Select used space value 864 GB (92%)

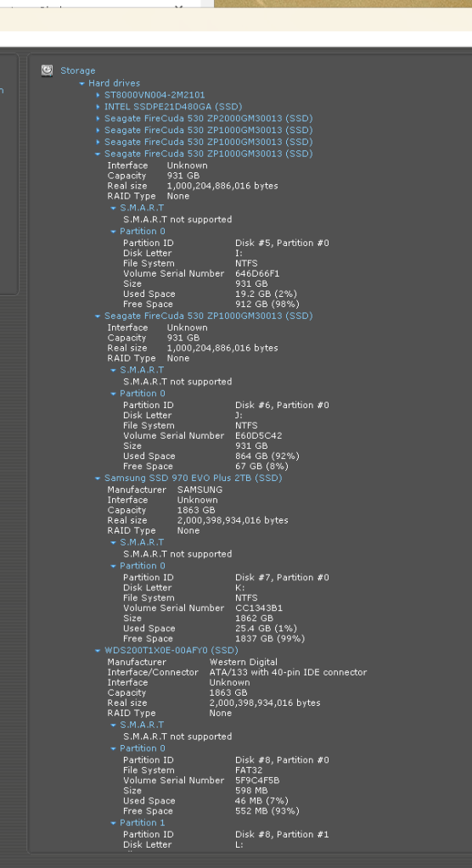pos(267,456)
